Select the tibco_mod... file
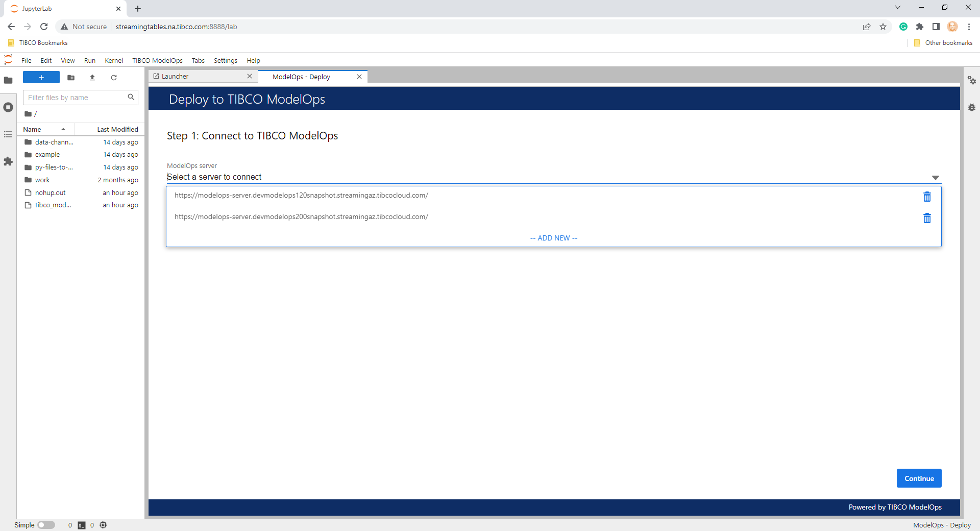The height and width of the screenshot is (531, 980). tap(81, 205)
